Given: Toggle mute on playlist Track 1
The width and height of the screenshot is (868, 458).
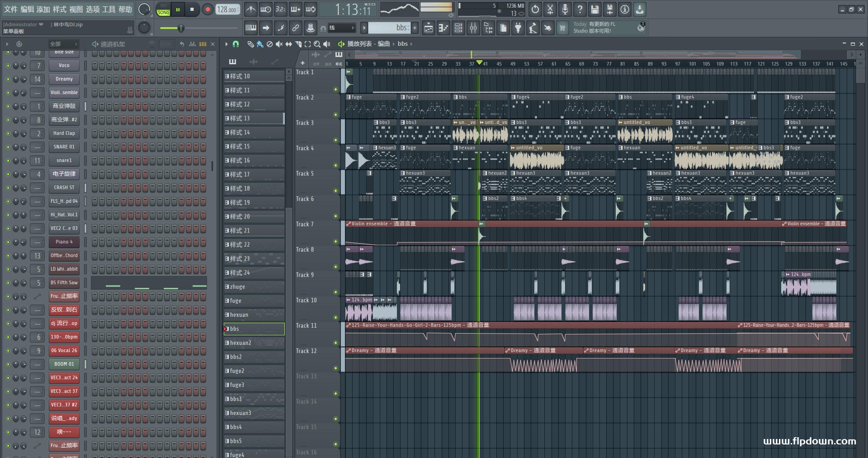Looking at the screenshot, I should [x=335, y=90].
